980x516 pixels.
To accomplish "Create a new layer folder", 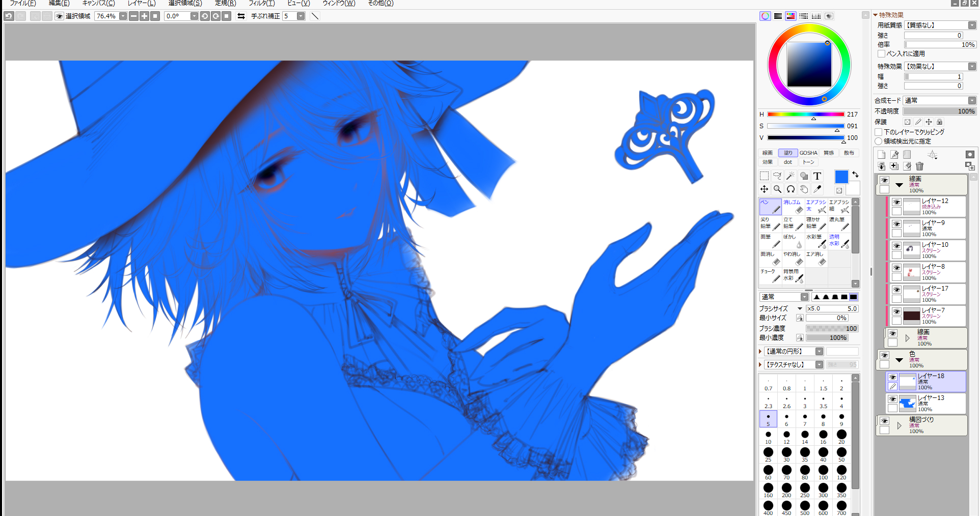I will click(907, 155).
